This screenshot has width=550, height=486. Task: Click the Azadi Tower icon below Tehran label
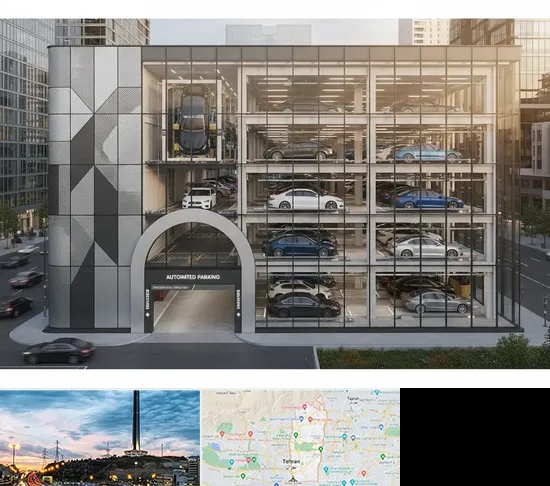coord(293,479)
